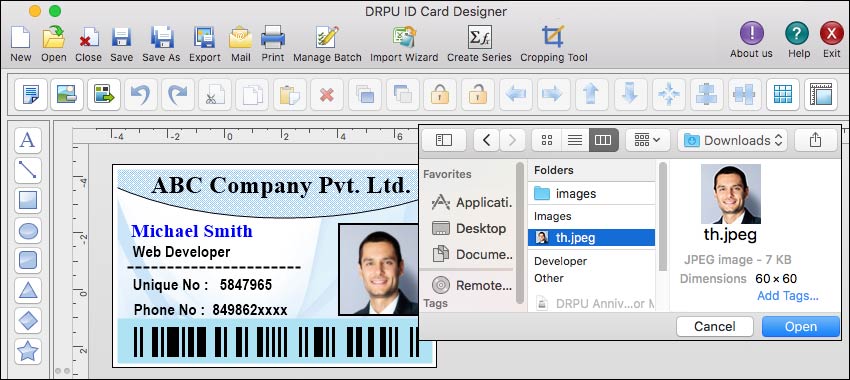Toggle the file dialog sidebar
This screenshot has height=380, width=850.
[443, 140]
